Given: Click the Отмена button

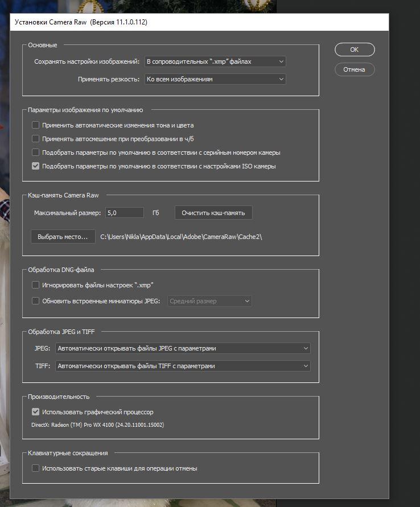Looking at the screenshot, I should pyautogui.click(x=355, y=69).
